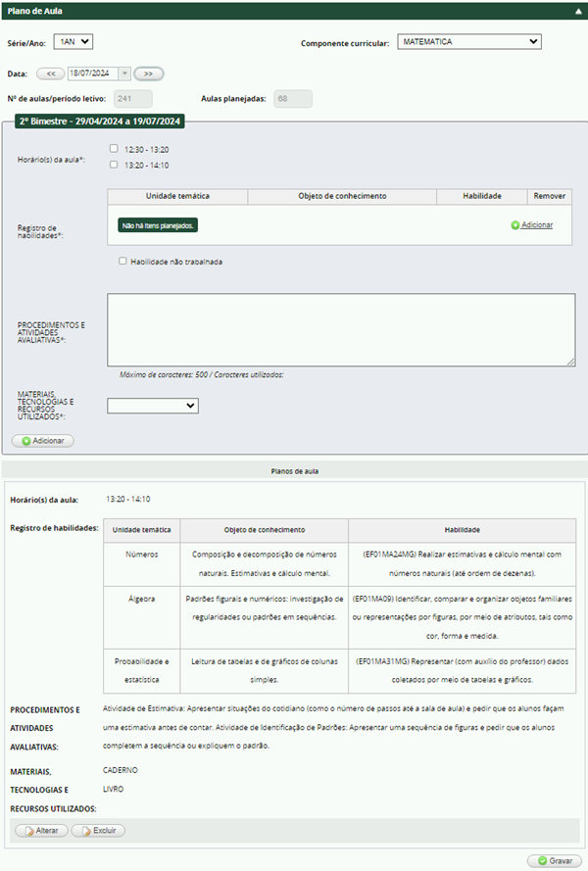Focus the Procedimentos e Atividades Avaliativas textarea
The width and height of the screenshot is (588, 871).
(341, 330)
